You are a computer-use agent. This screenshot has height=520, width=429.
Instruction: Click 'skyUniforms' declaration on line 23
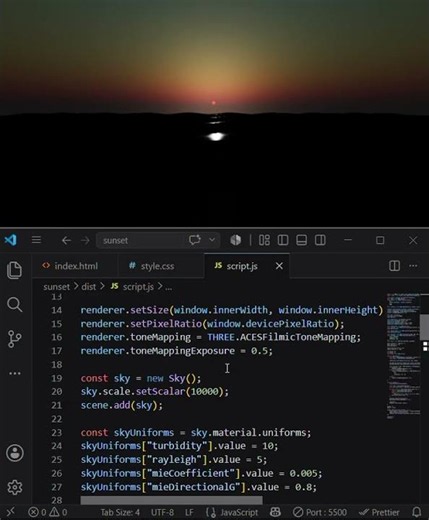(x=144, y=433)
